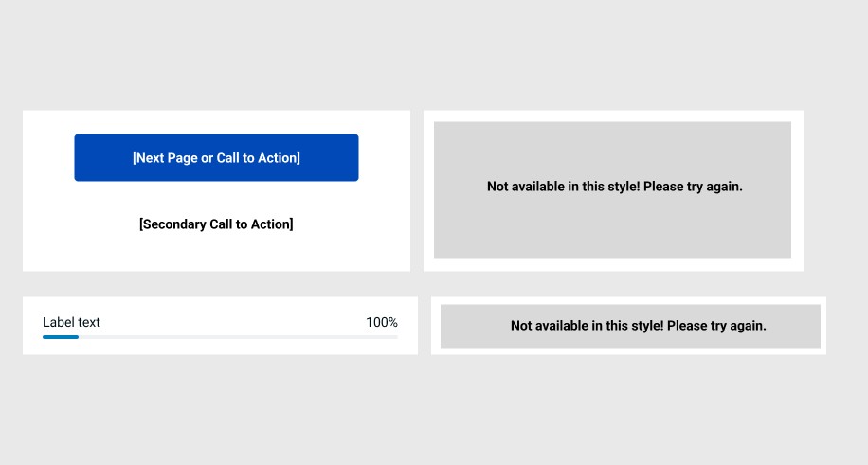Click the word "Next" on the blue button

pos(149,158)
